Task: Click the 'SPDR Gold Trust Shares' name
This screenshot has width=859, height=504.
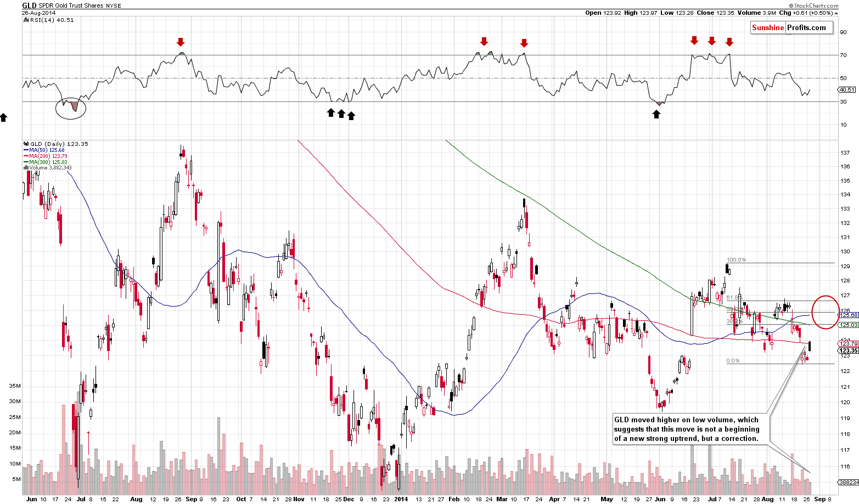Action: (x=71, y=5)
